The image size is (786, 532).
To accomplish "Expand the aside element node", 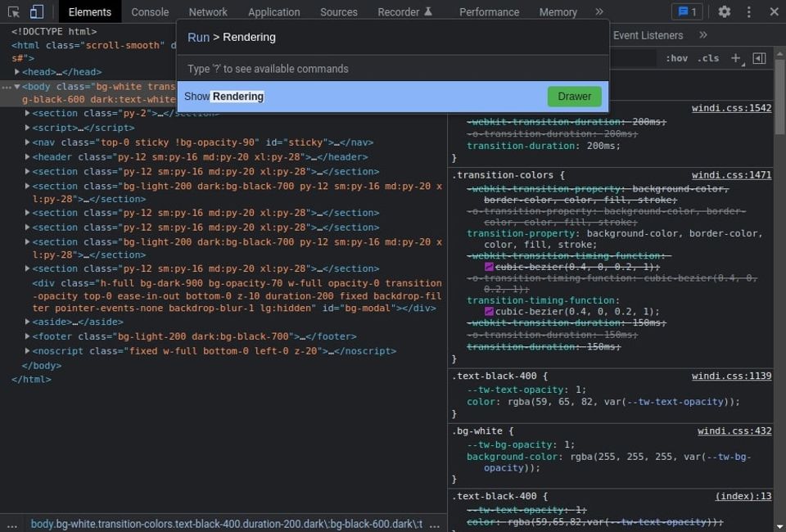I will (x=28, y=322).
